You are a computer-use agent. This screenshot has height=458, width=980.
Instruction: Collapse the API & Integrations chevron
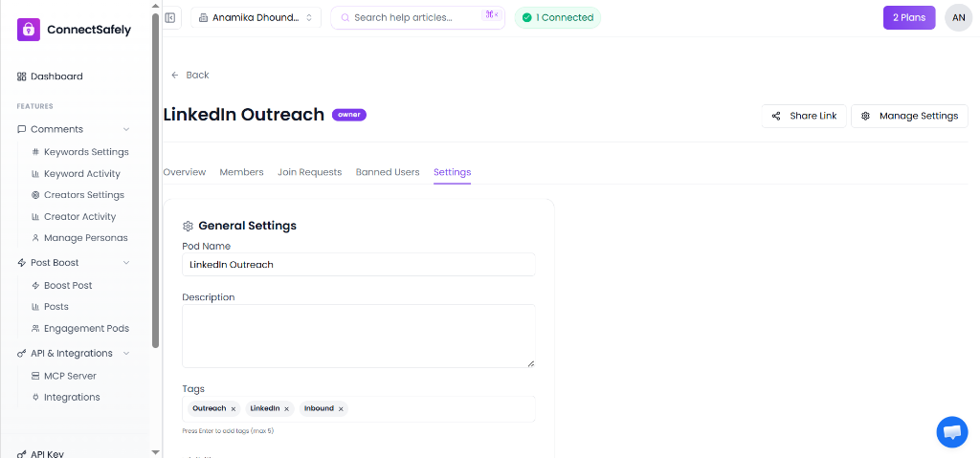(126, 353)
